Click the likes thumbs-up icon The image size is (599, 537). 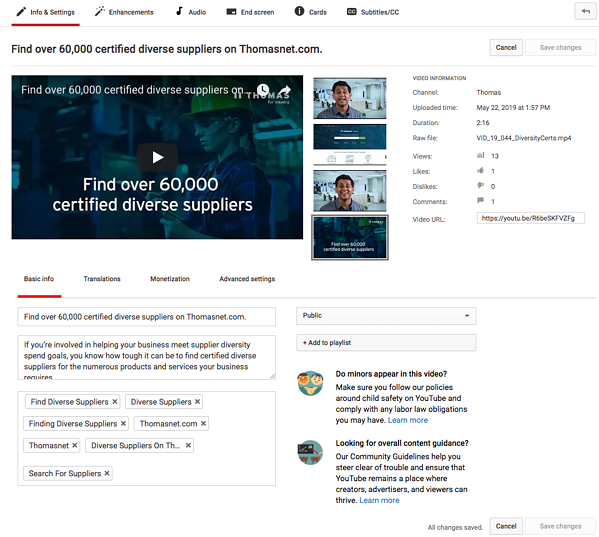pos(481,171)
